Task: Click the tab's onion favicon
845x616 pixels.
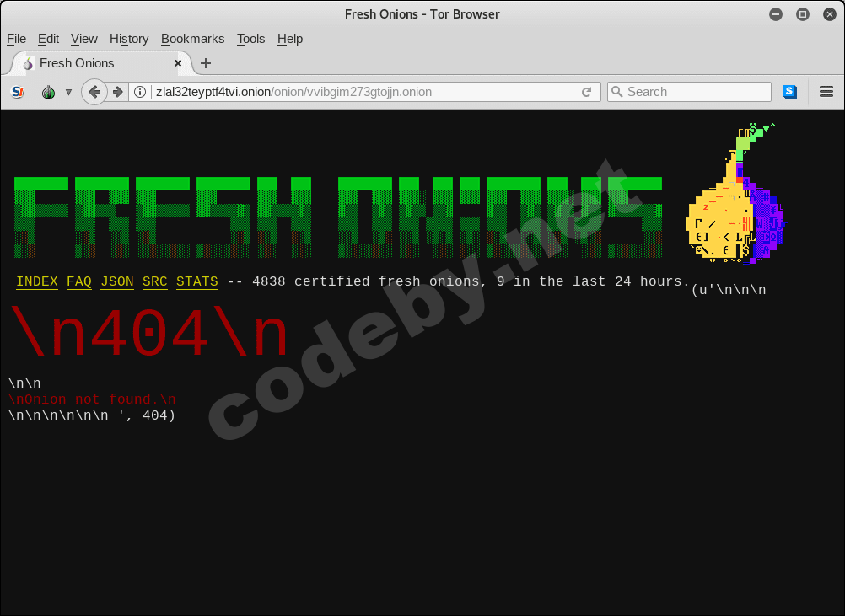Action: pos(28,63)
